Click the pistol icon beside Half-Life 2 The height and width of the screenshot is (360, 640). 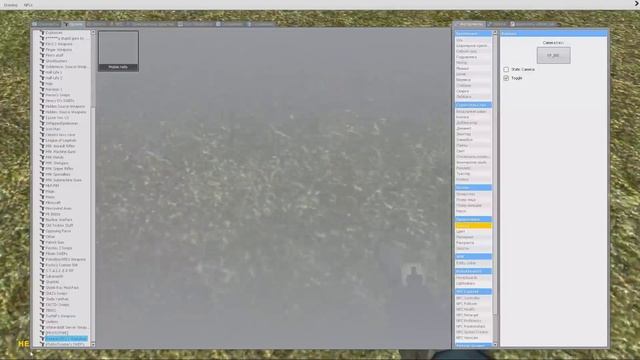[x=42, y=78]
